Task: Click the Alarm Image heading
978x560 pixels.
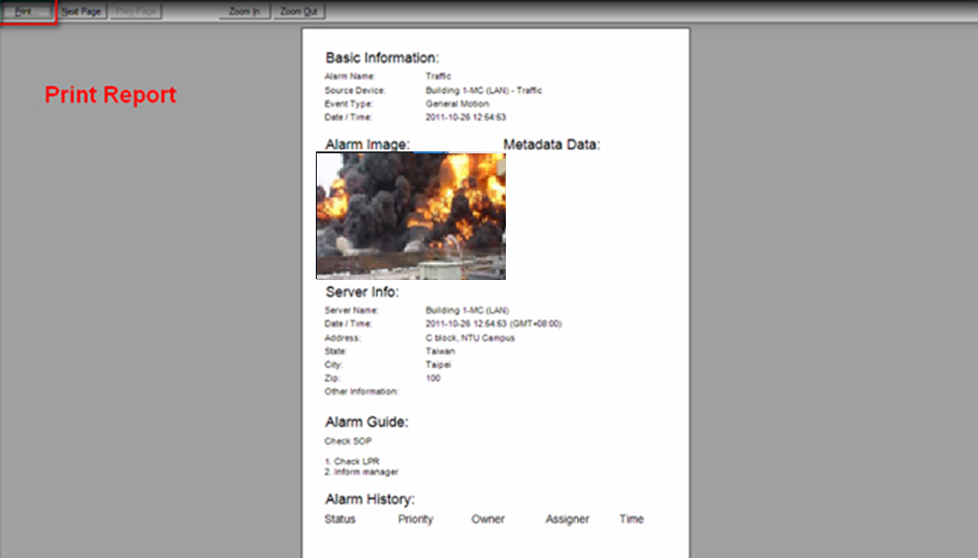Action: (367, 144)
